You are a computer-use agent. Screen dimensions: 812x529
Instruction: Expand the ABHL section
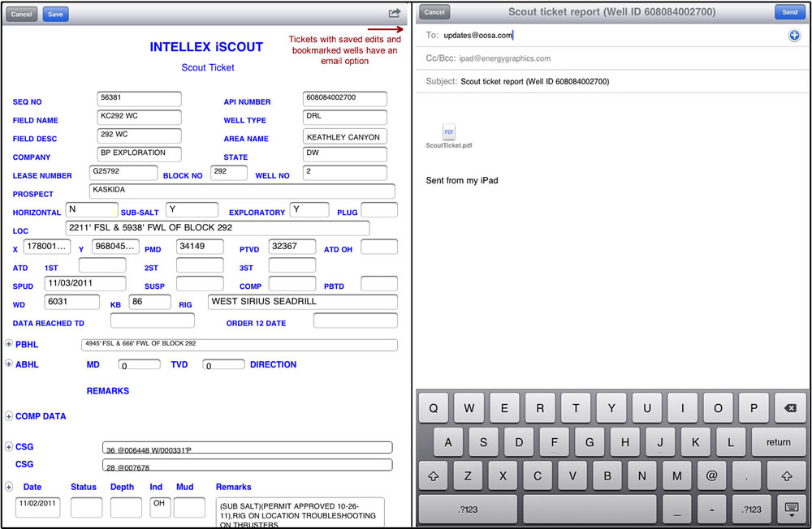point(9,363)
